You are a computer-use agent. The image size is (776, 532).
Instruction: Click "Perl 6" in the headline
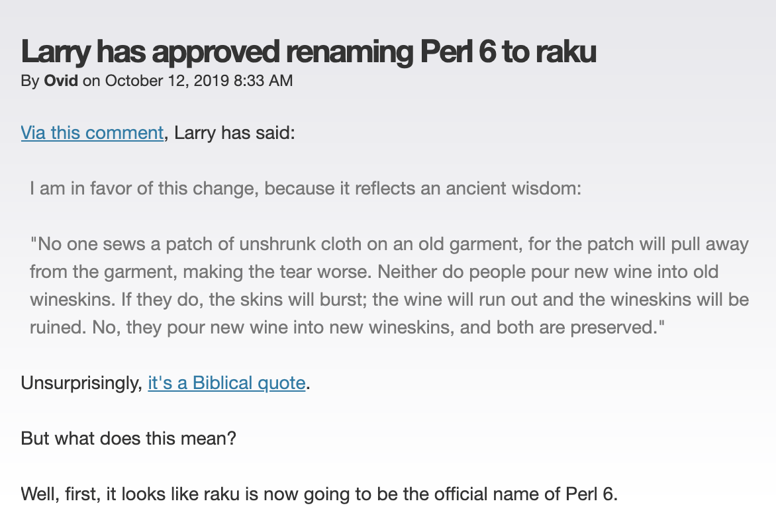click(458, 52)
